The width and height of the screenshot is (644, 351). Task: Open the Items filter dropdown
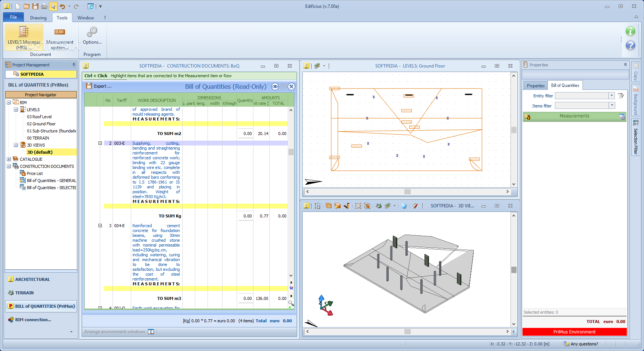612,106
